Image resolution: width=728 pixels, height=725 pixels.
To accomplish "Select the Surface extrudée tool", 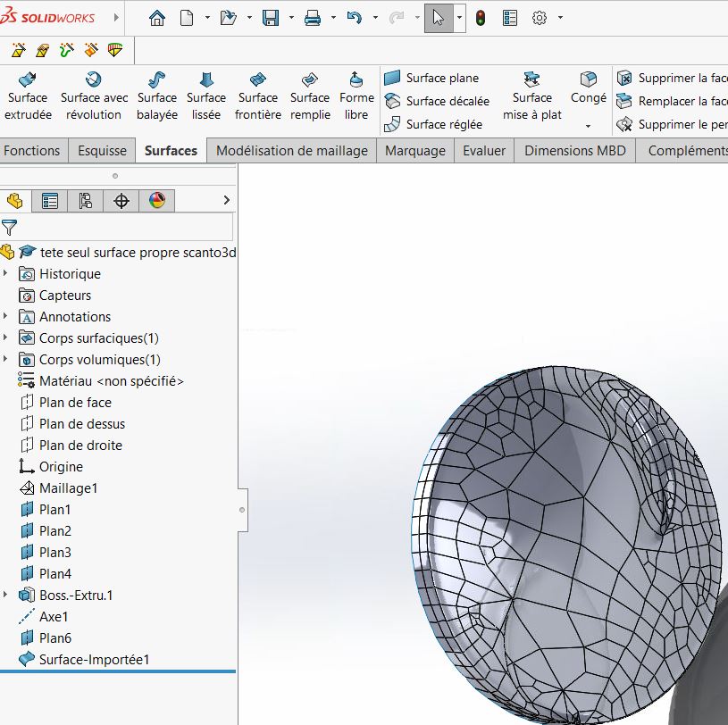I will click(x=28, y=96).
